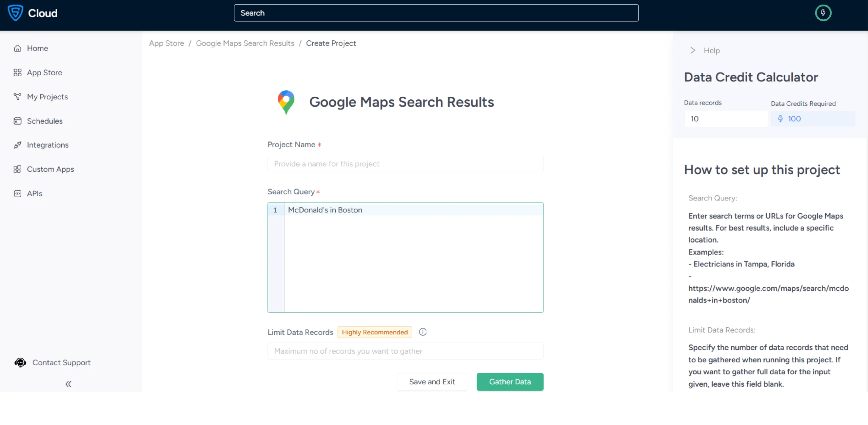Click the Integrations plug icon
Screen dimensions: 868x425
point(18,145)
